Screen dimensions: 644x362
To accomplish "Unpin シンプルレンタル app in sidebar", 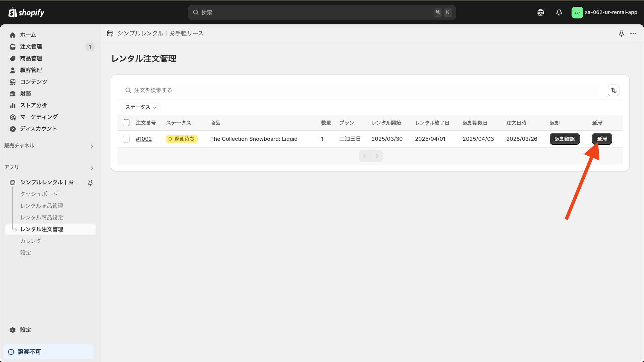I will [90, 182].
